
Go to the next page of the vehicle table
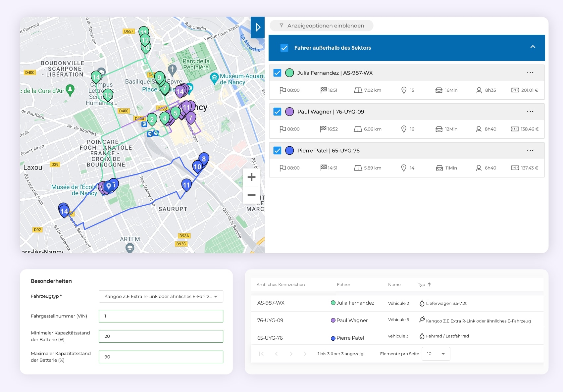point(291,354)
